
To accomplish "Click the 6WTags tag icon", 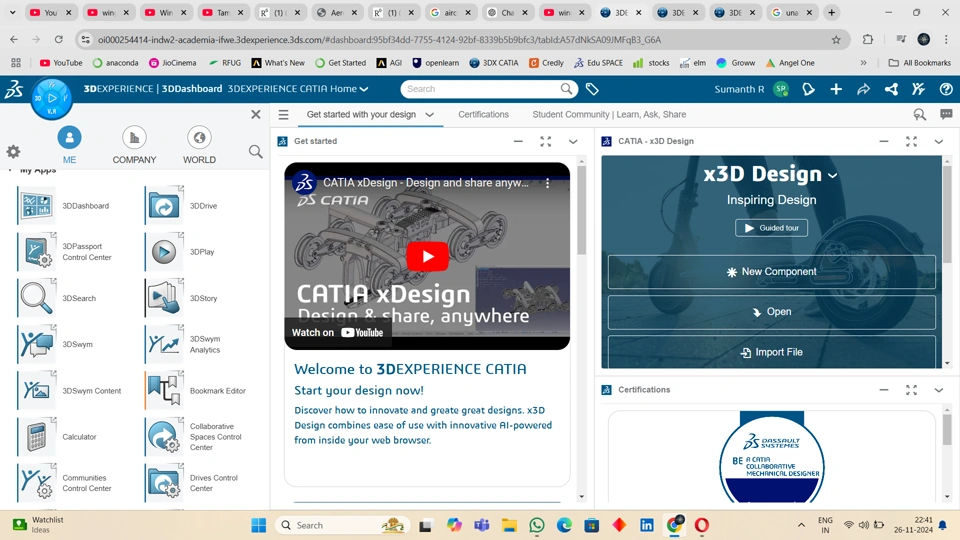I will click(x=591, y=89).
